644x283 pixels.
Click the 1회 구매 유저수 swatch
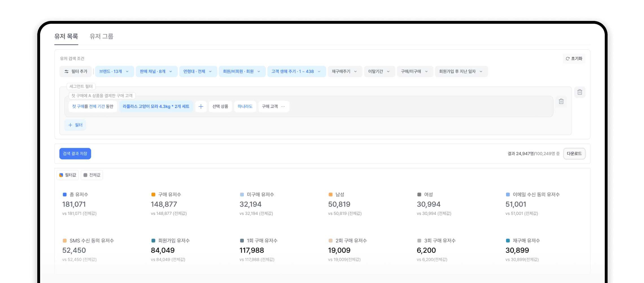click(x=242, y=241)
